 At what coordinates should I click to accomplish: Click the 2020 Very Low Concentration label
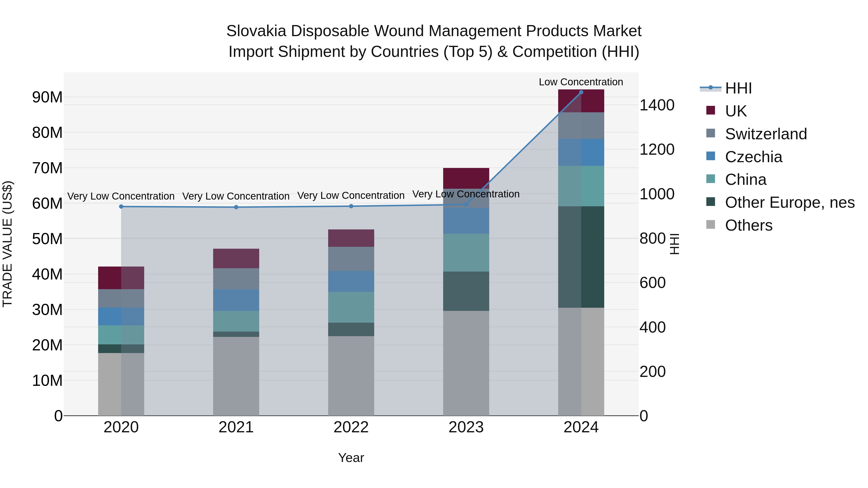coord(121,196)
